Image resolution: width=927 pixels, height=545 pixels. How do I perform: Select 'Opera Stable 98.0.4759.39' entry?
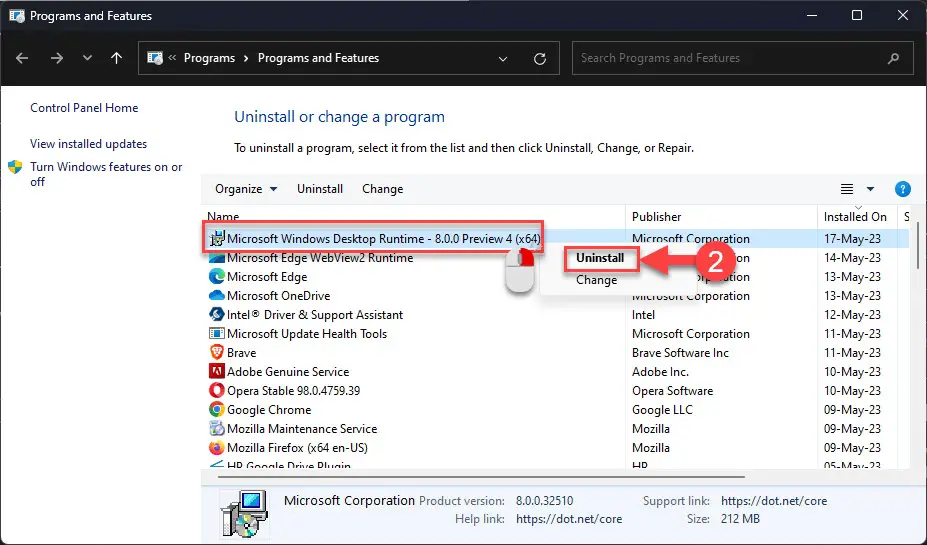293,390
